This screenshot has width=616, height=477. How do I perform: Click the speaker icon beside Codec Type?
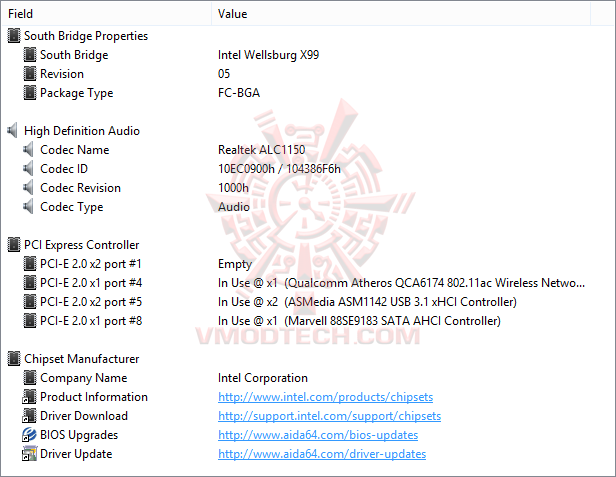29,207
